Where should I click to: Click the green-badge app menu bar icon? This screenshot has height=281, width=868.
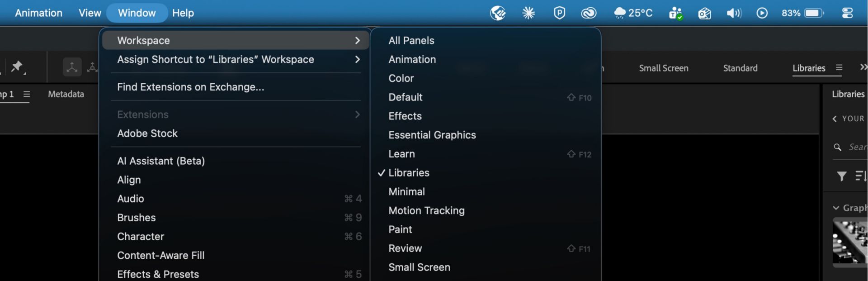(x=675, y=13)
